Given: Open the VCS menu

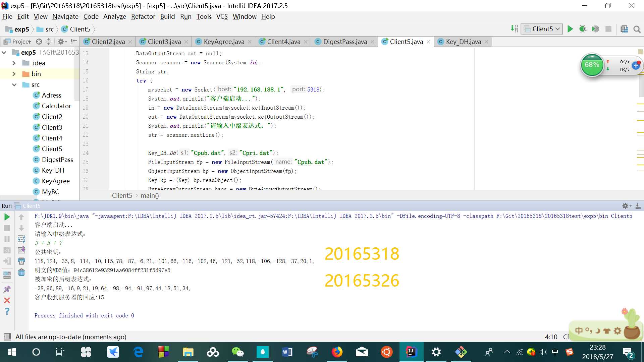Looking at the screenshot, I should 222,16.
